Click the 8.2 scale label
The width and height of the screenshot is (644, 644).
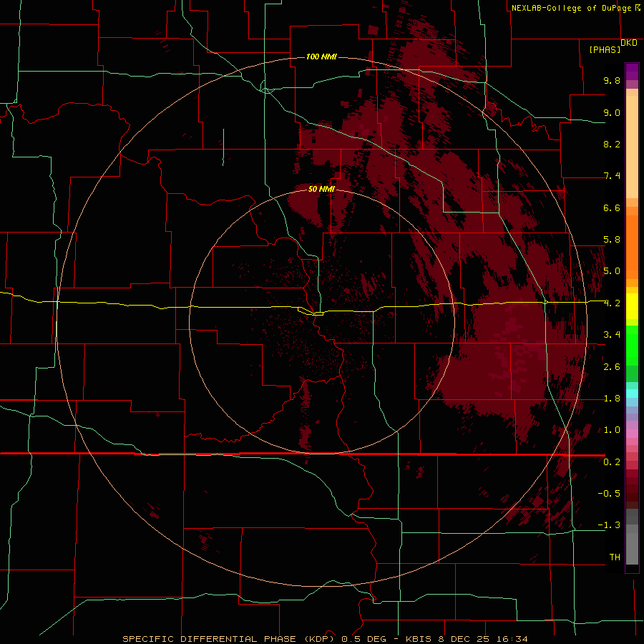click(x=612, y=144)
